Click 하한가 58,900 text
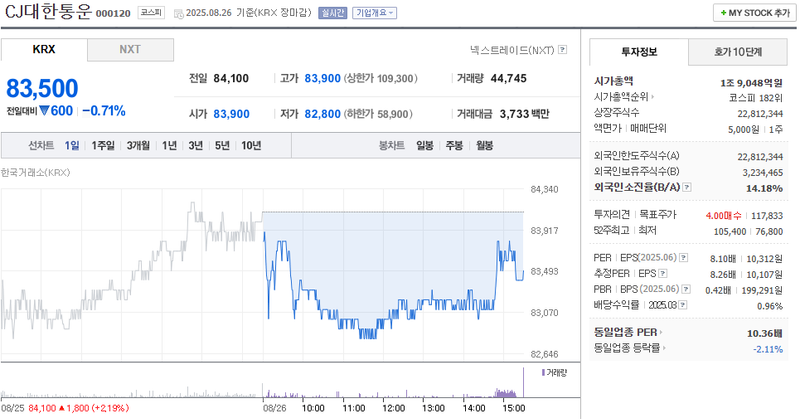Image resolution: width=800 pixels, height=419 pixels. point(378,114)
